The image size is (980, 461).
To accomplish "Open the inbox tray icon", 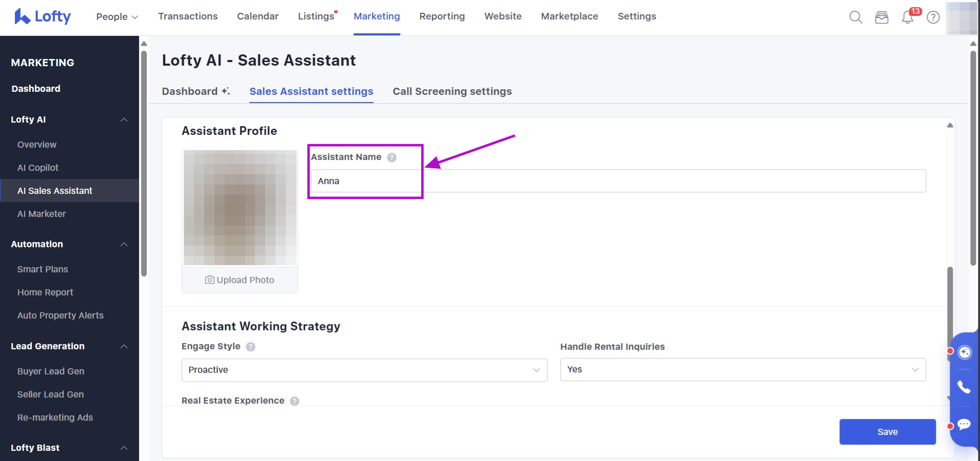I will tap(881, 17).
